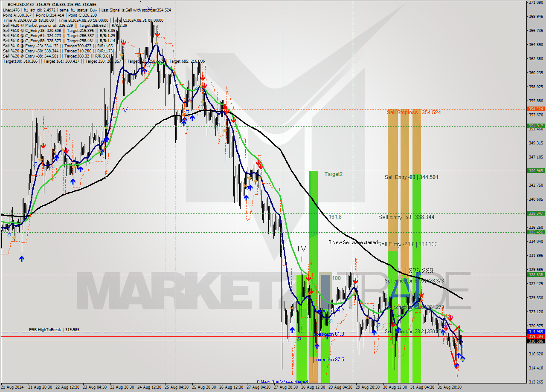
Task: Click the blue 319.985 price tag
Action: click(x=536, y=331)
